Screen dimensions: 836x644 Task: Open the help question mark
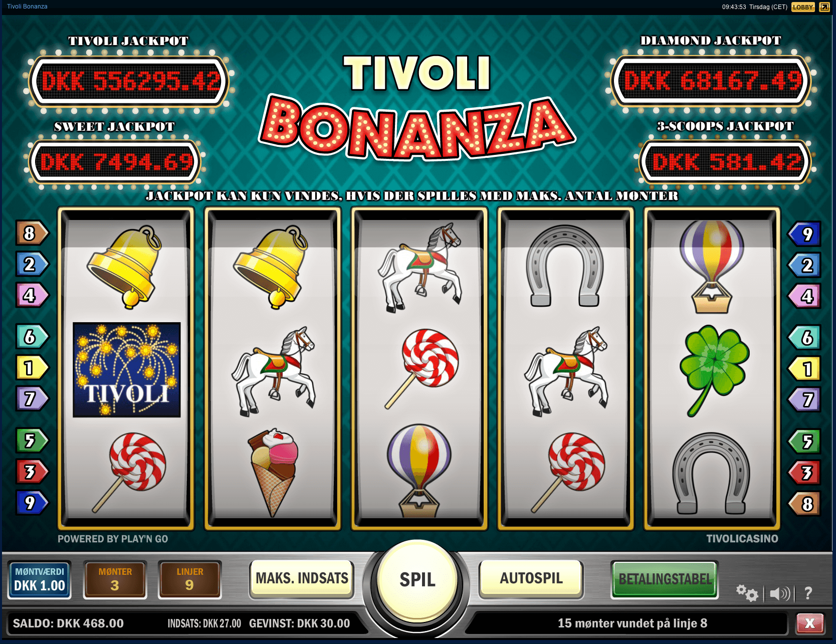click(808, 594)
